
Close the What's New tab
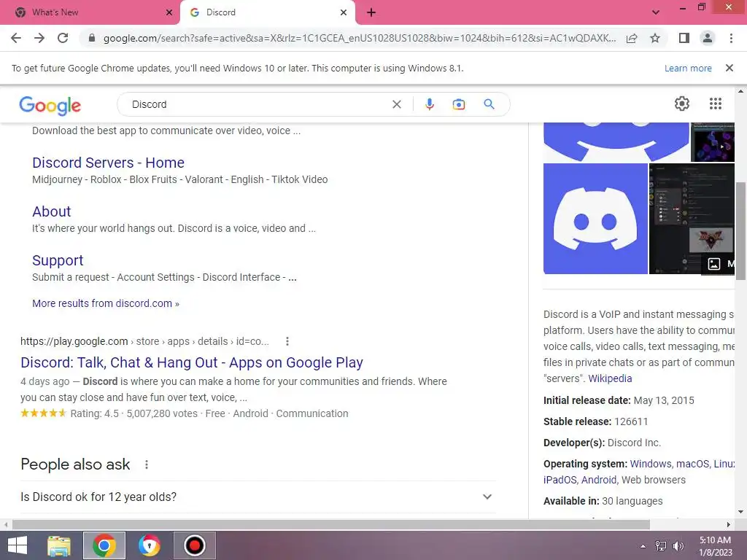[x=169, y=12]
